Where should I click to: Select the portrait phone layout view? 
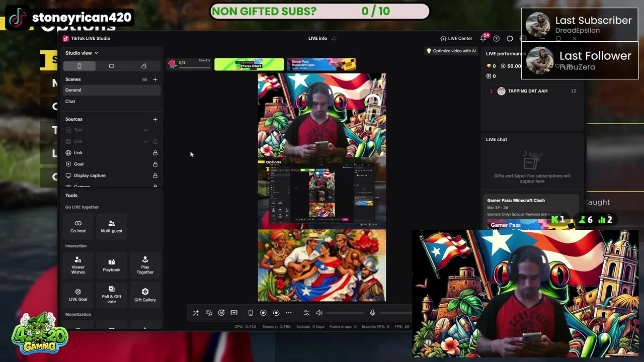(x=79, y=66)
